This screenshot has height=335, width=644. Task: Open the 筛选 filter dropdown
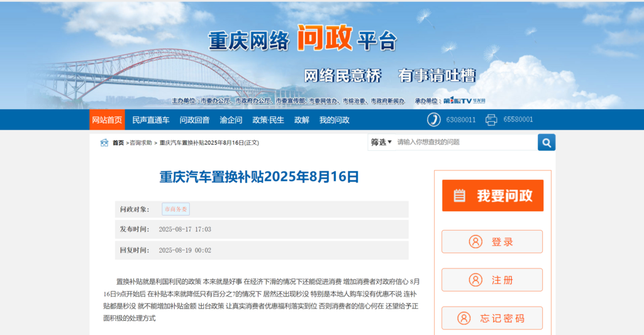(x=381, y=142)
